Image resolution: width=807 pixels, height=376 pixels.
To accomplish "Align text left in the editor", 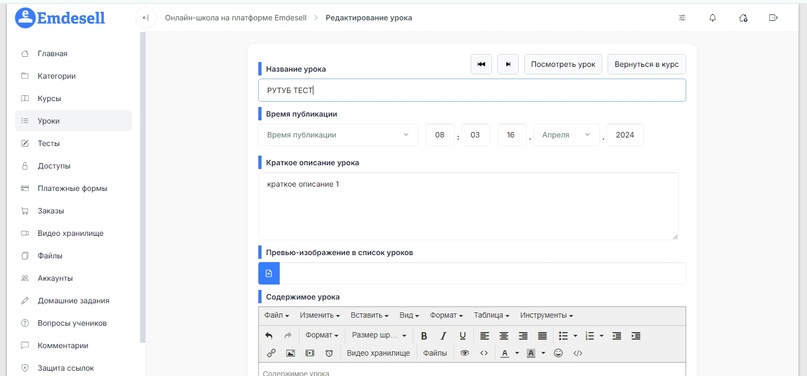I will tap(484, 336).
